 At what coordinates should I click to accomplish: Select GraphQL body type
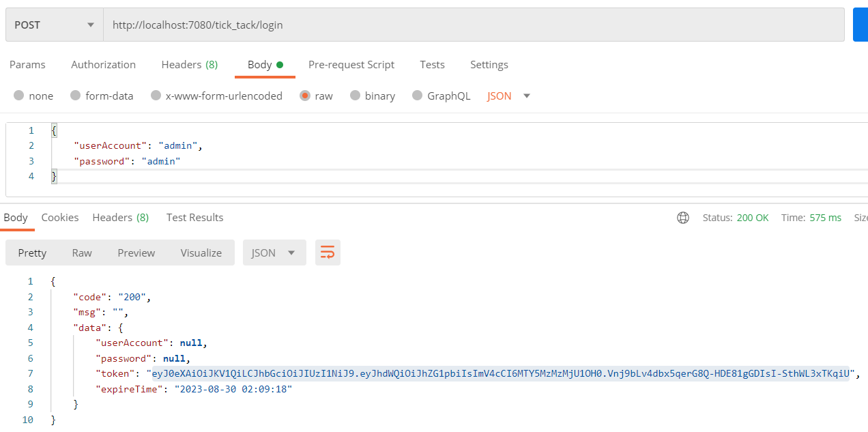point(442,96)
